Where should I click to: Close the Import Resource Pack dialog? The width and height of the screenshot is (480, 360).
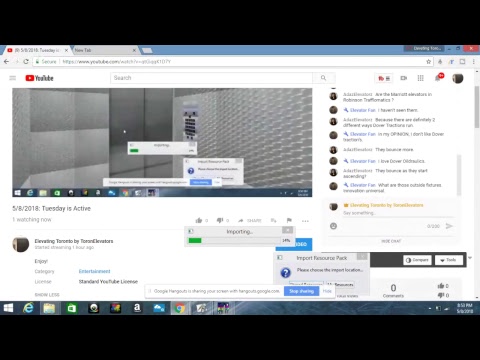tap(362, 256)
